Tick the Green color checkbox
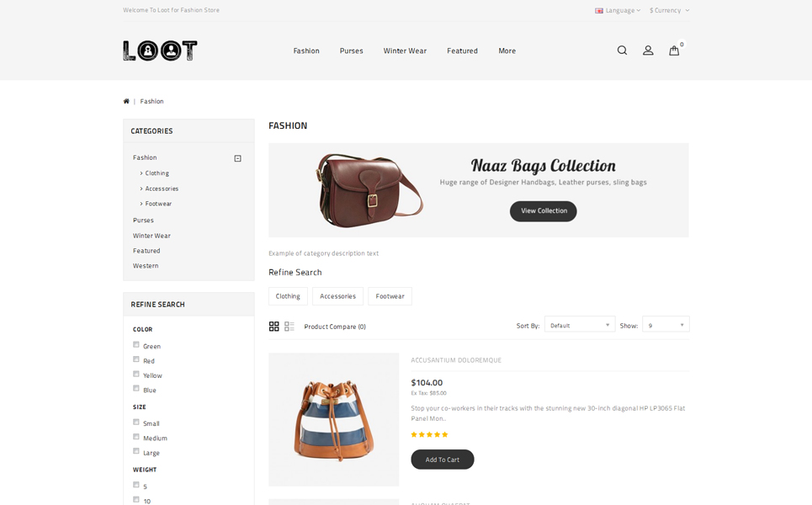The image size is (812, 505). (x=136, y=344)
